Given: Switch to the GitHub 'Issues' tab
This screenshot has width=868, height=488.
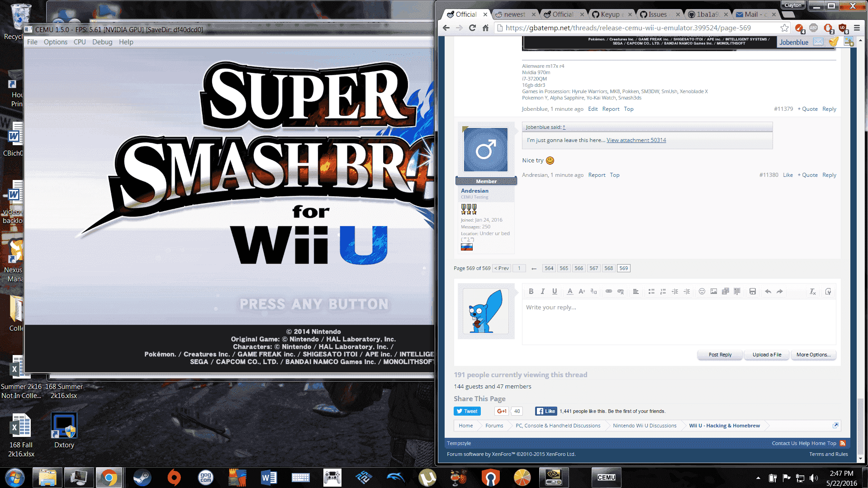Looking at the screenshot, I should [658, 14].
